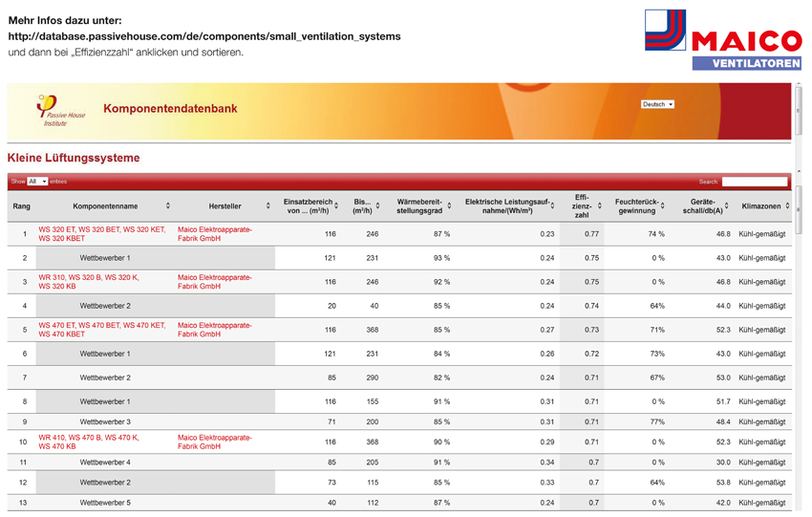Click moisture recovery value 77%
Viewport: 812px width, 517px height.
click(657, 421)
